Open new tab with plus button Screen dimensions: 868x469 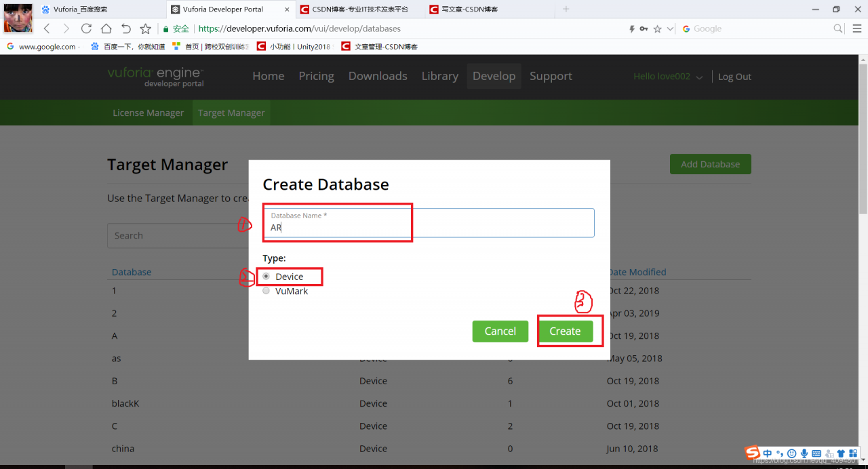566,9
